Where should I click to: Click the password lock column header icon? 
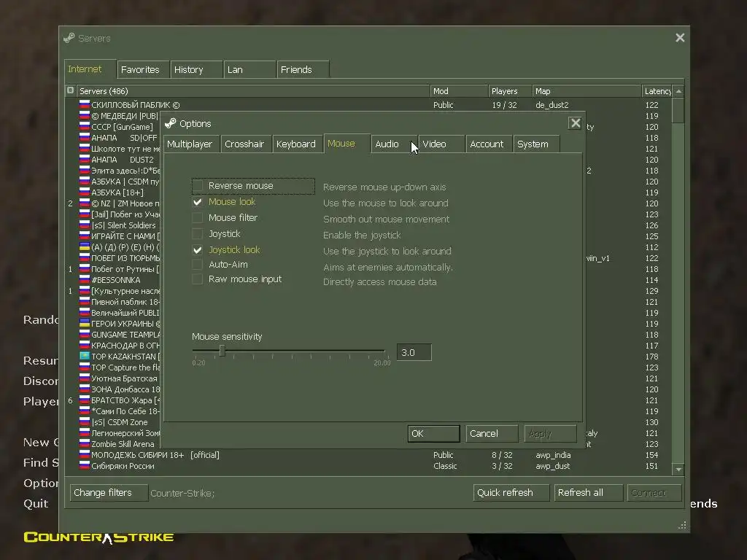pyautogui.click(x=71, y=90)
